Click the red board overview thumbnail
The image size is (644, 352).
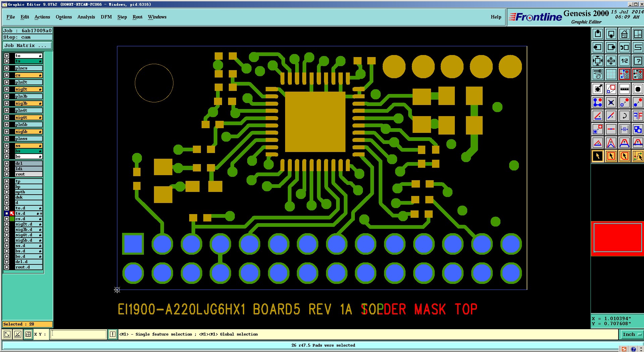(x=618, y=239)
